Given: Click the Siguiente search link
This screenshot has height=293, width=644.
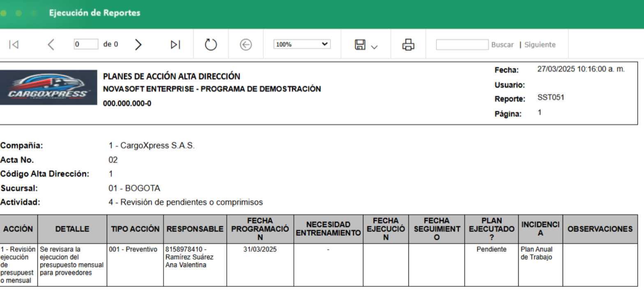Looking at the screenshot, I should 540,44.
